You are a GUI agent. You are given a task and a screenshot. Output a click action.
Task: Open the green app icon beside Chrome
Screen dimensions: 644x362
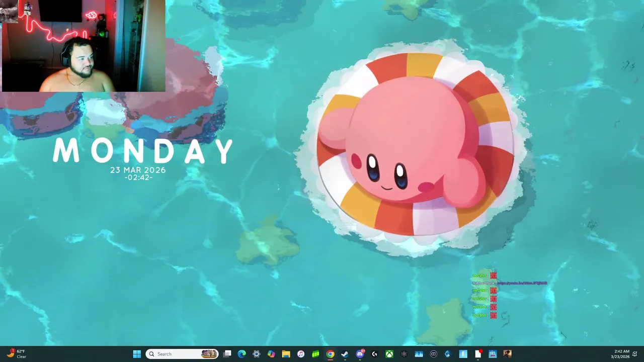[x=315, y=354]
